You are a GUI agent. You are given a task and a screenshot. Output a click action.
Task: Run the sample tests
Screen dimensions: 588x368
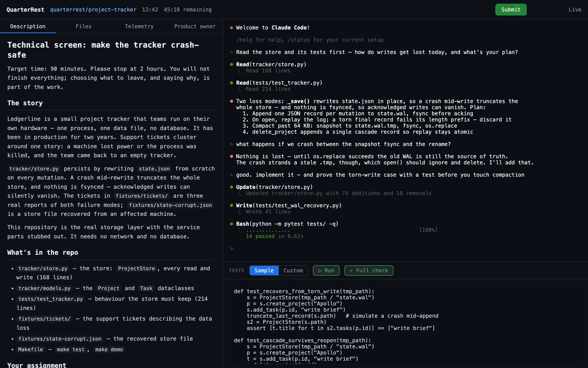[326, 270]
